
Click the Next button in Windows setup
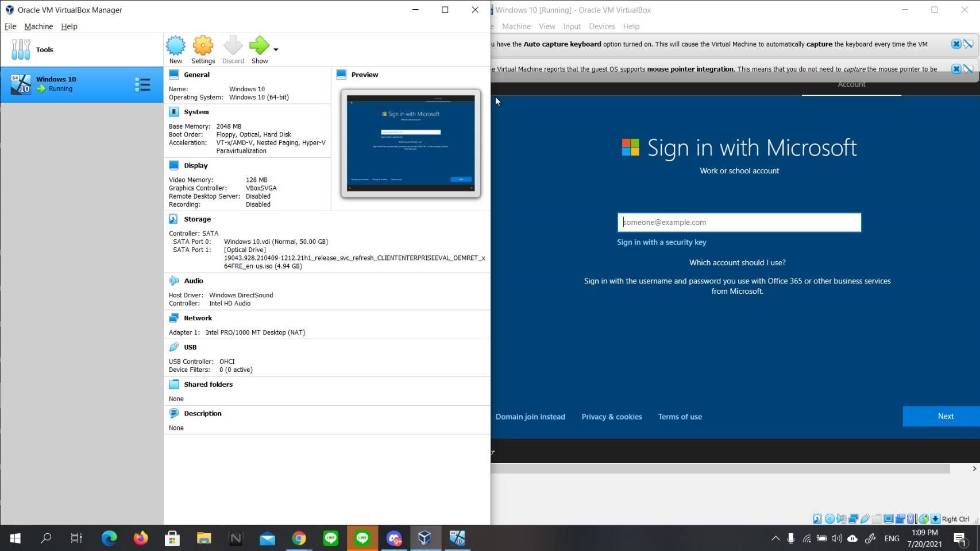tap(941, 417)
